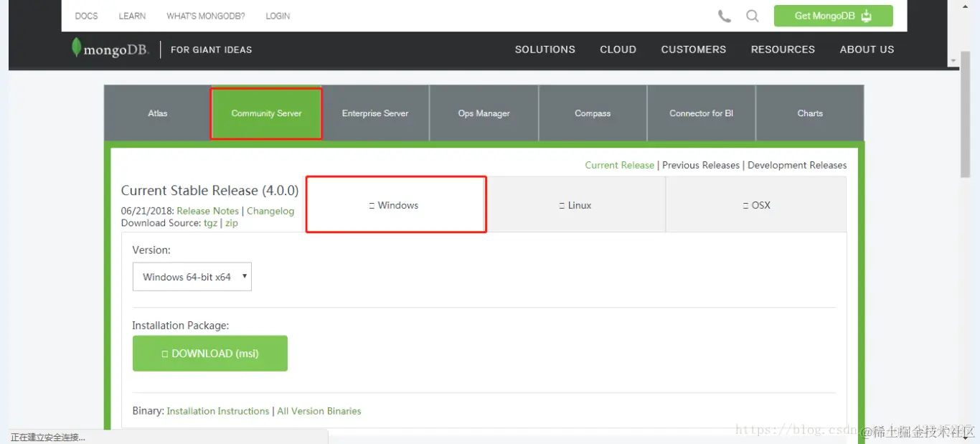Select the Enterprise Server tab
Screen dimensions: 980x444
point(375,113)
